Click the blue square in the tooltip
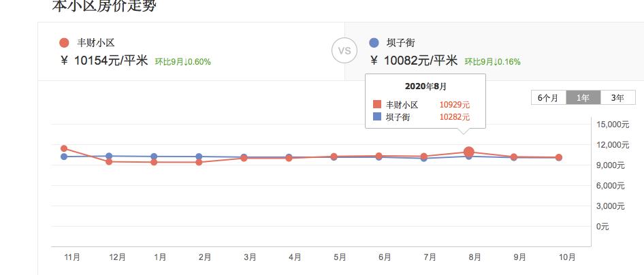The height and width of the screenshot is (275, 644). (377, 117)
